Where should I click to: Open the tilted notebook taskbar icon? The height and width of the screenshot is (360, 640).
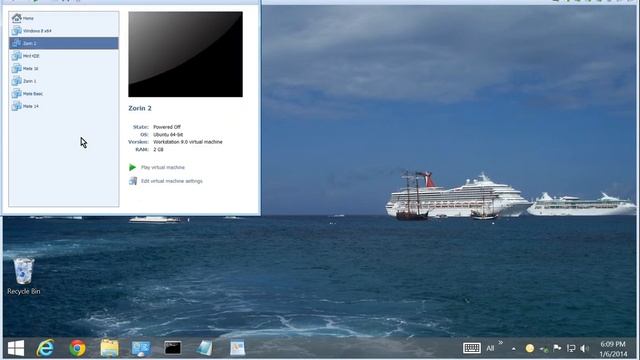(204, 348)
